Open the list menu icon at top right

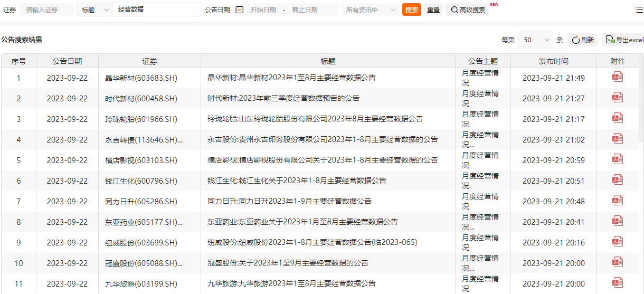[x=638, y=10]
